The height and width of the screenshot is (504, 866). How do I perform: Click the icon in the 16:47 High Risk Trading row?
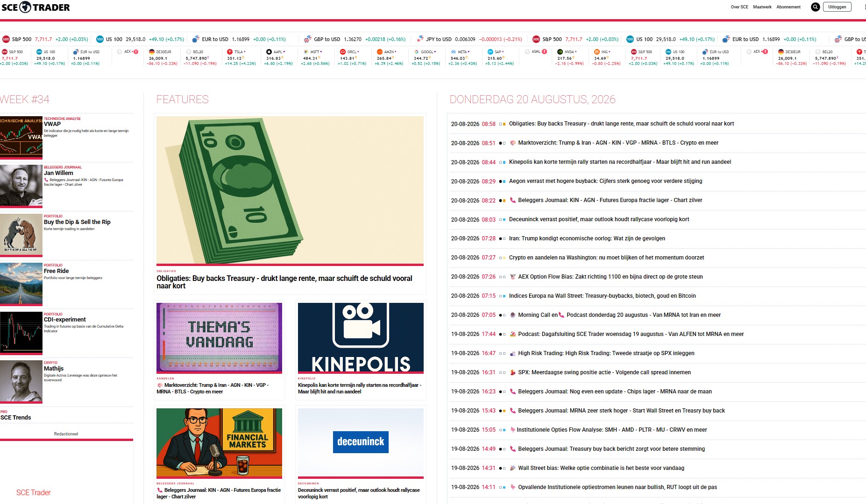pos(512,353)
